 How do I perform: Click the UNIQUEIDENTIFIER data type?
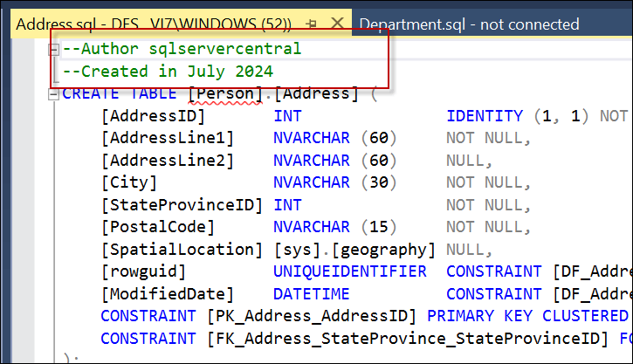point(350,271)
